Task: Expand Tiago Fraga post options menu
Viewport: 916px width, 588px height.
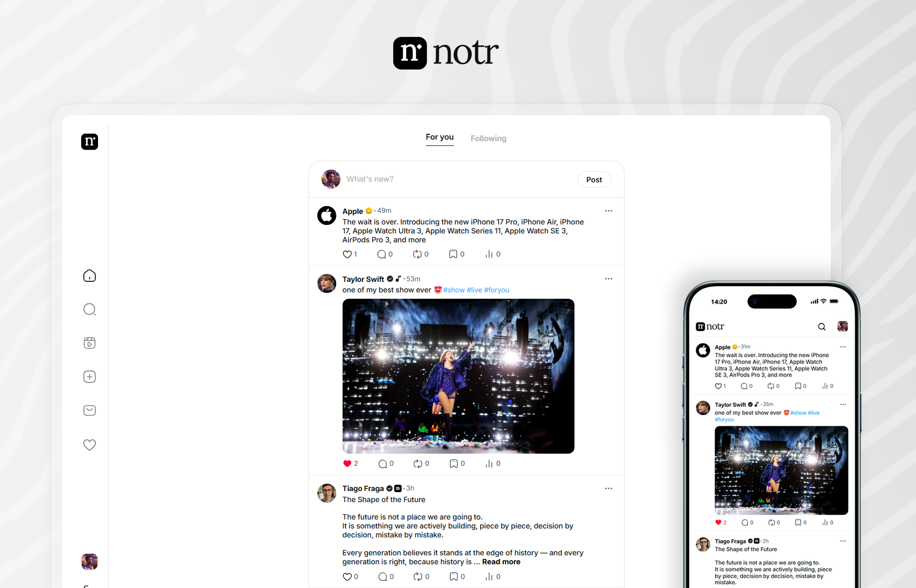Action: tap(609, 488)
